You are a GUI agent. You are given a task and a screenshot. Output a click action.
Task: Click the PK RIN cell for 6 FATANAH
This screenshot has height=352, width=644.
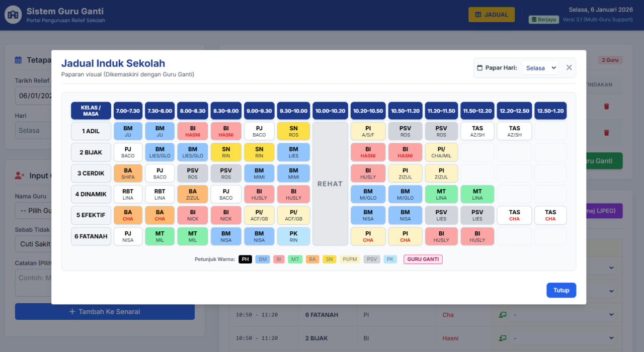point(293,236)
